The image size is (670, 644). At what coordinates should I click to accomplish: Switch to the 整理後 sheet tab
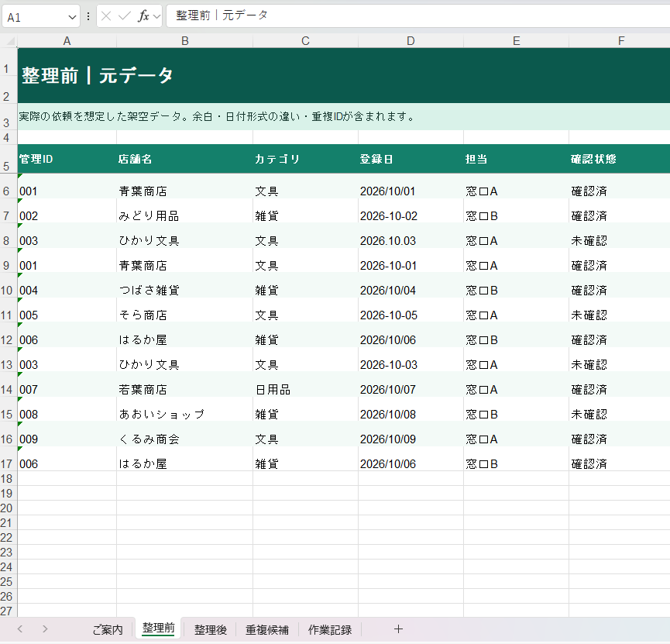(210, 629)
